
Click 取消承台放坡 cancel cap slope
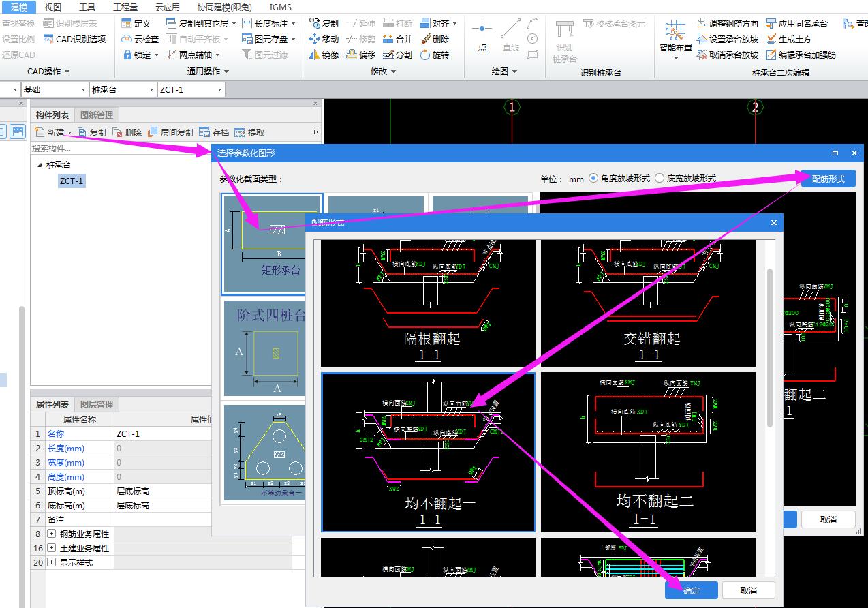728,55
